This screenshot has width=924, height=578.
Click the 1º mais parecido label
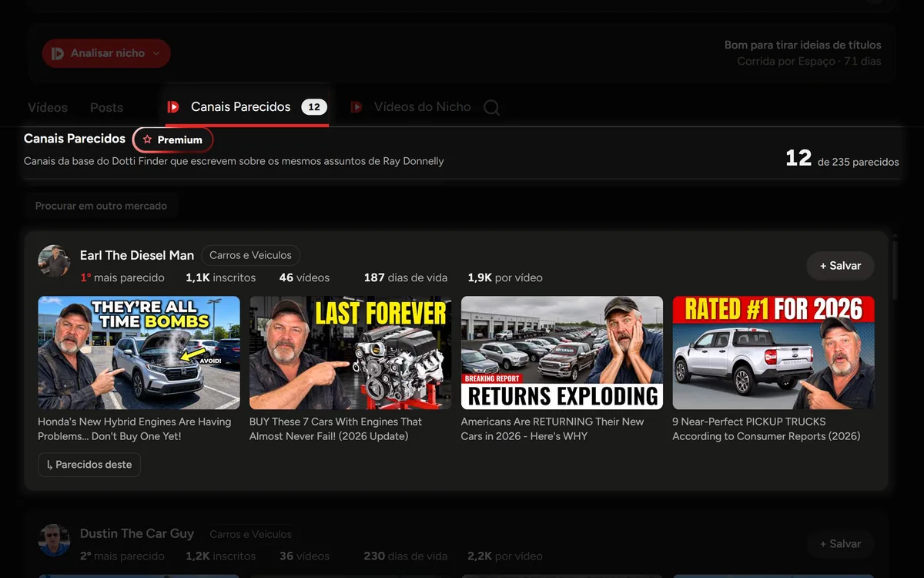point(122,277)
